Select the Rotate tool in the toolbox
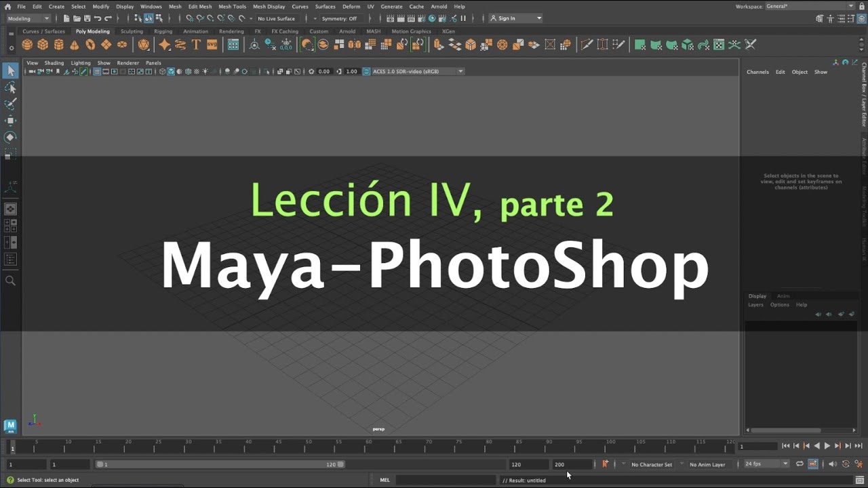Image resolution: width=868 pixels, height=488 pixels. 10,137
